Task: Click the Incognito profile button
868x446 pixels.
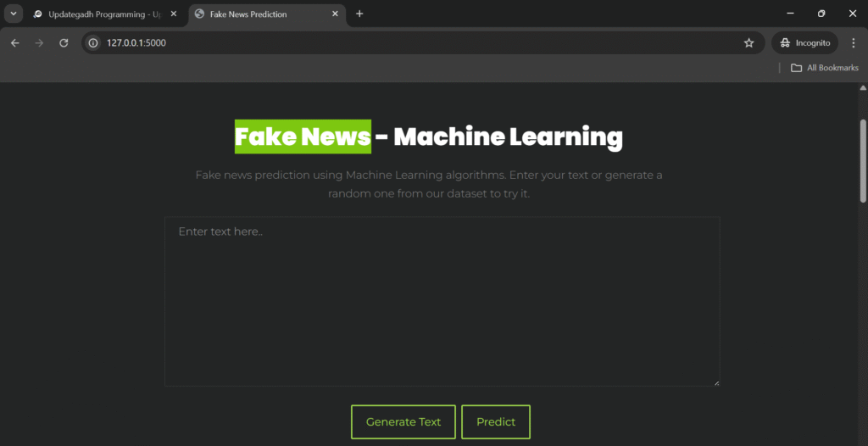Action: click(x=804, y=42)
